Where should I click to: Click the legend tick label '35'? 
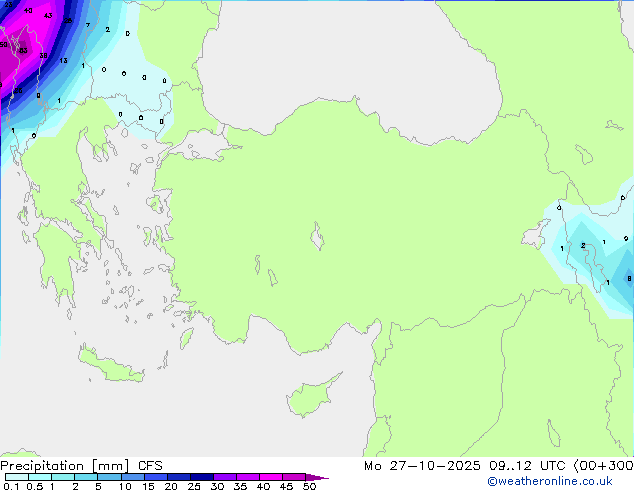pos(240,486)
